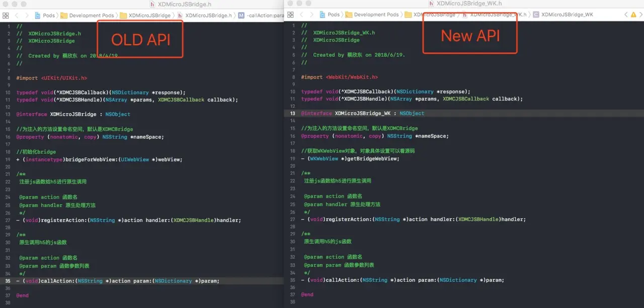Click XDMCJSBHandle typedef line in right editor

point(412,98)
